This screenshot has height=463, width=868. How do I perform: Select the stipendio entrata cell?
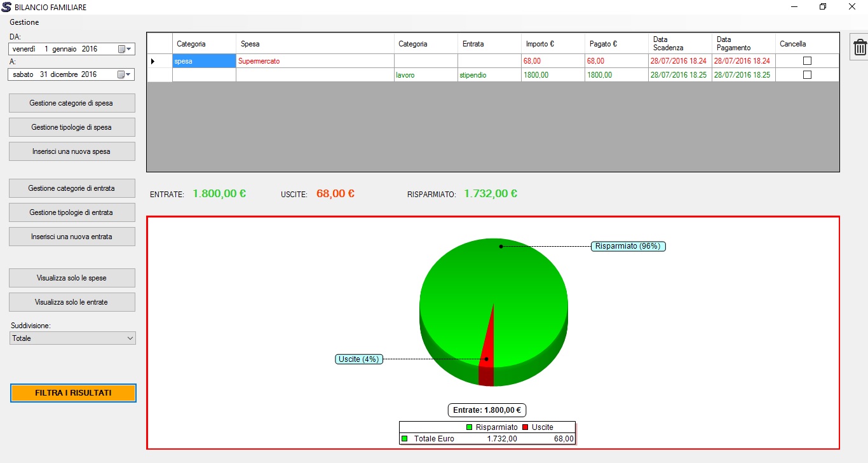pos(489,75)
